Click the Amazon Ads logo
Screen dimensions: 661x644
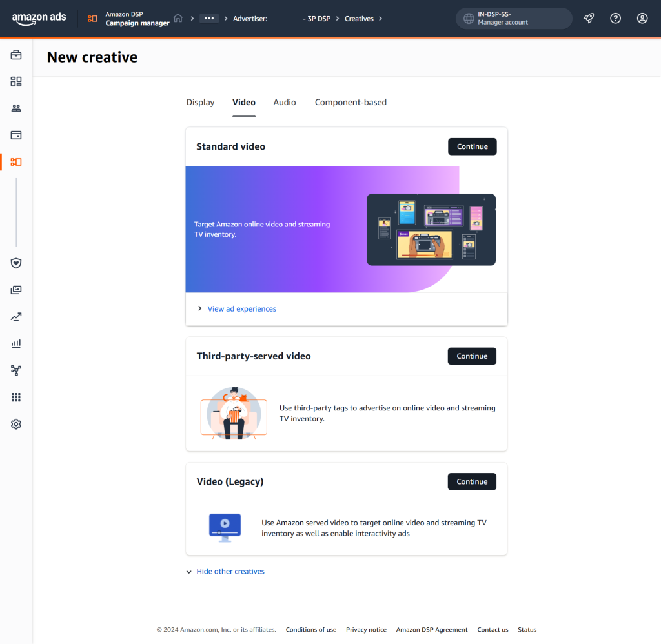39,19
